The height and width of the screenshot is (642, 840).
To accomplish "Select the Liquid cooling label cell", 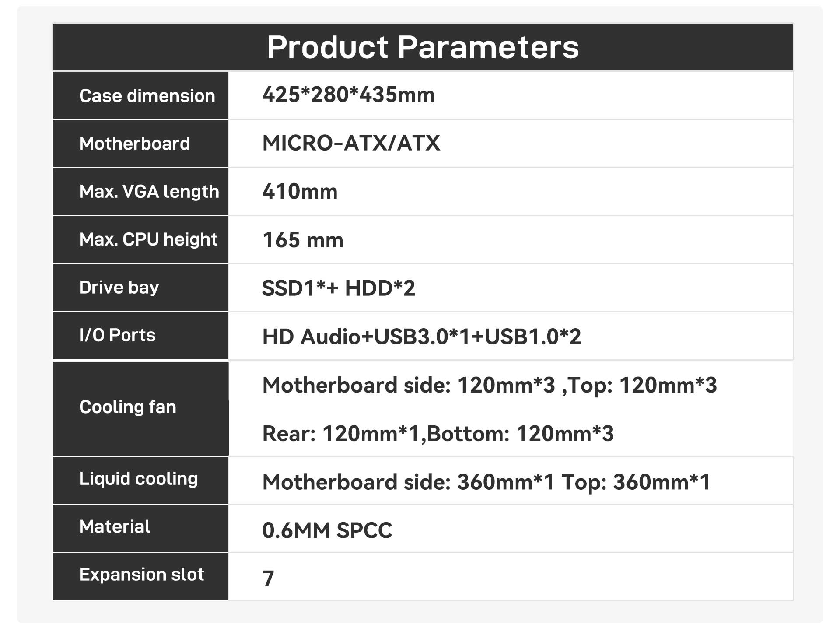I will (x=140, y=480).
